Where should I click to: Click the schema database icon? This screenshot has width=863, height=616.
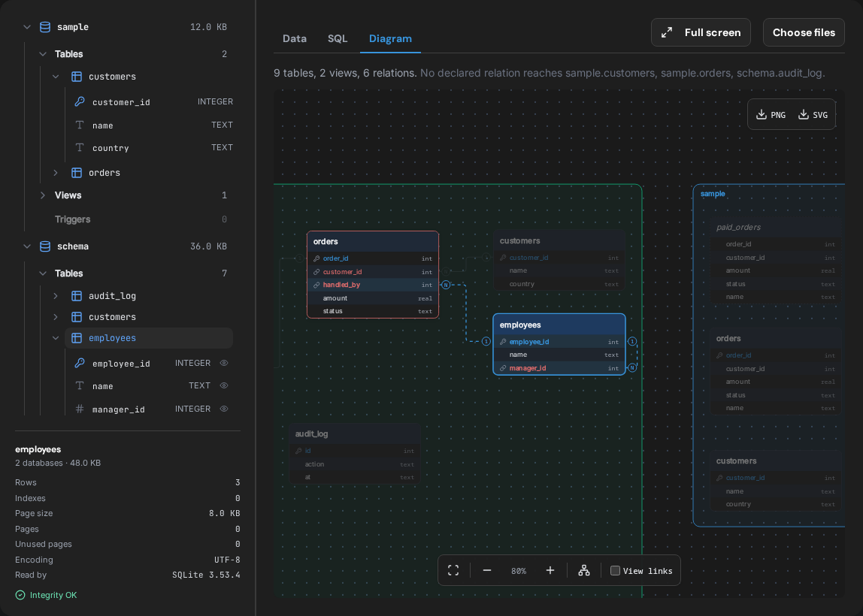pos(45,246)
